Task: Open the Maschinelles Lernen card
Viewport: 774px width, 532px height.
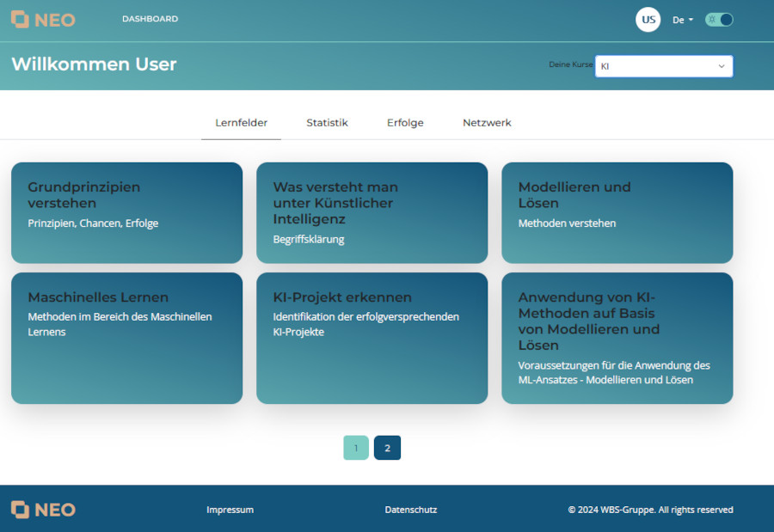Action: (127, 338)
